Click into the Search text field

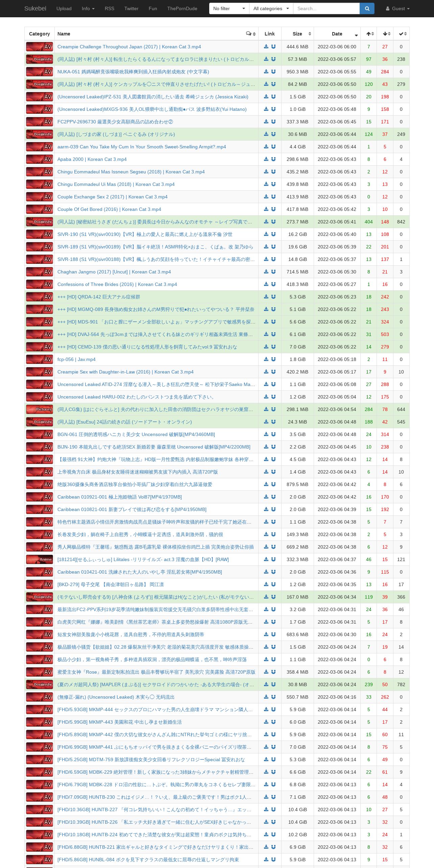click(326, 8)
